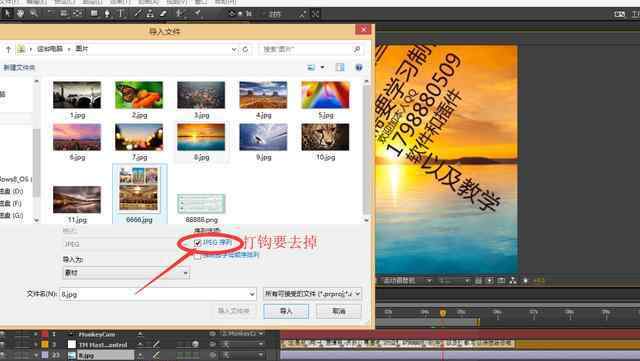Select the Hand tool
The image size is (640, 361).
(20, 13)
